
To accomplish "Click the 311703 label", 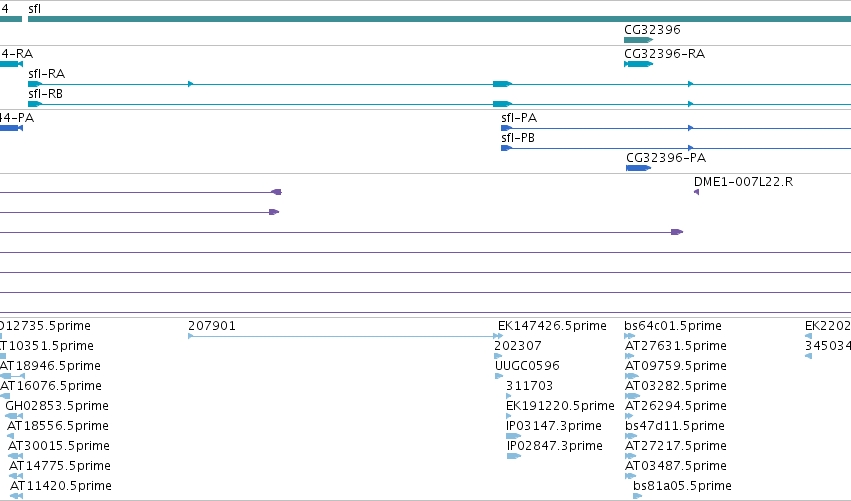I will [x=529, y=386].
